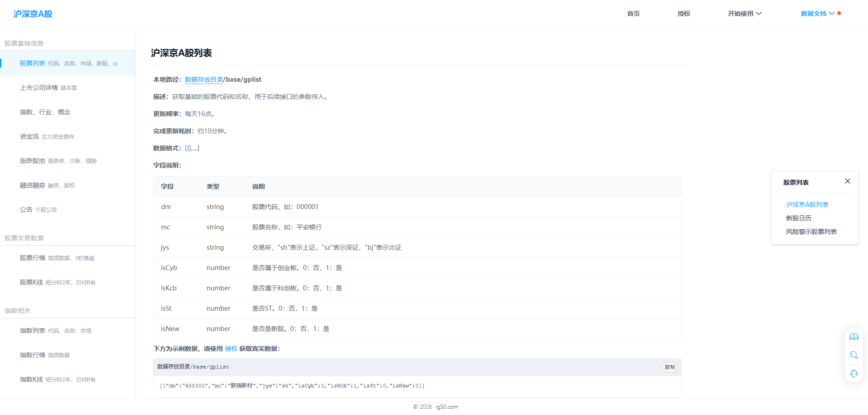Click description 股票代码，如：000001

[285, 207]
